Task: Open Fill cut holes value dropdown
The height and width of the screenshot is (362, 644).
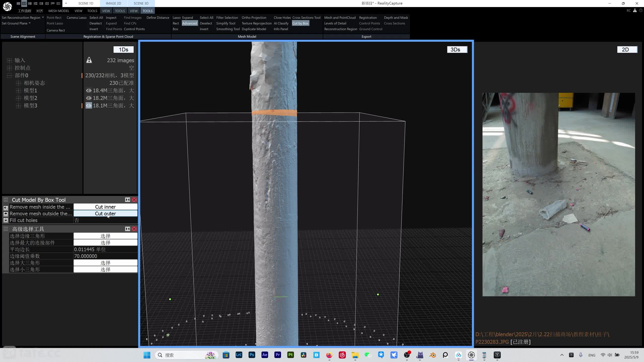Action: 105,220
